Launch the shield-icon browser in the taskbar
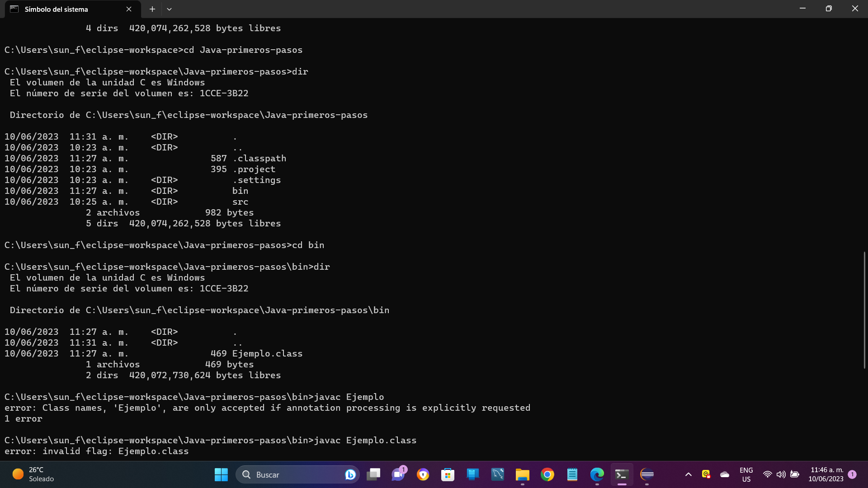868x488 pixels. coord(423,474)
